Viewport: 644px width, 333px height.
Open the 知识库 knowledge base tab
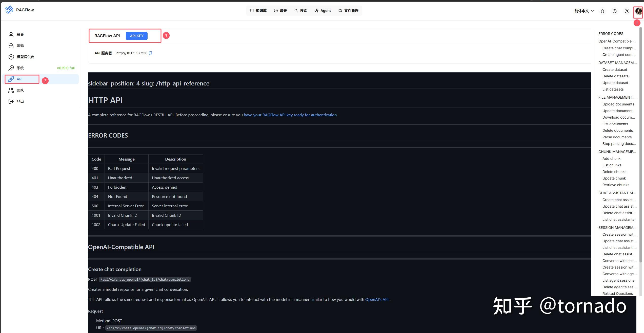(x=258, y=11)
